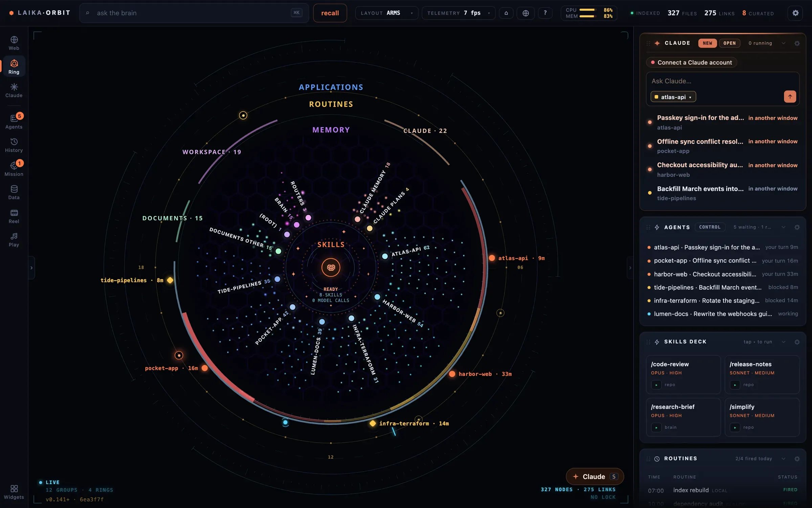Select the ROUTINES ring label

pos(331,104)
